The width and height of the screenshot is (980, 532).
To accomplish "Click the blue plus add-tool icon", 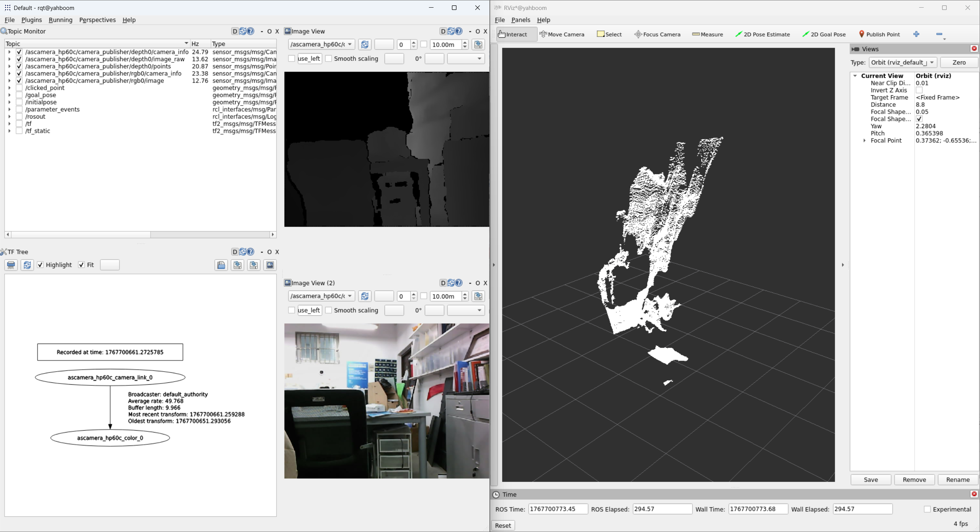I will [916, 34].
